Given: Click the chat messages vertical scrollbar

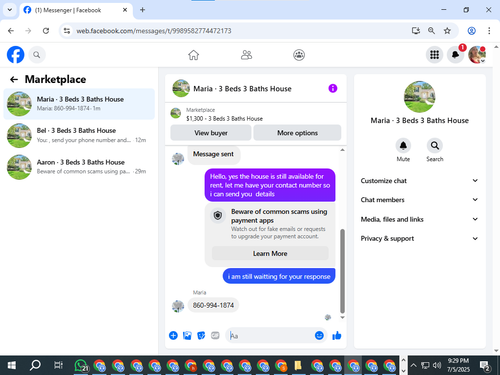Looking at the screenshot, I should 342,271.
